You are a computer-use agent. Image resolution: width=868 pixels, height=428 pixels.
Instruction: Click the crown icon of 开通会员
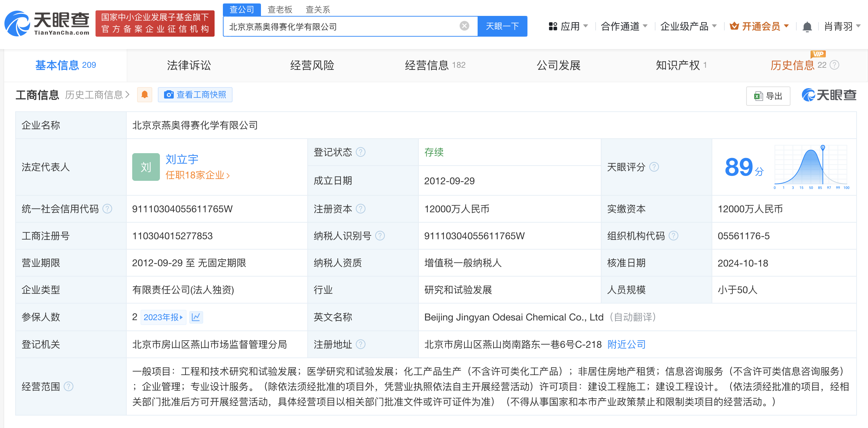735,26
